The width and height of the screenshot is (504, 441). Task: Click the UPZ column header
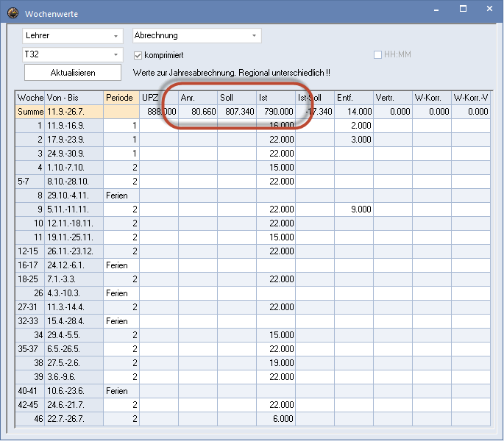159,98
